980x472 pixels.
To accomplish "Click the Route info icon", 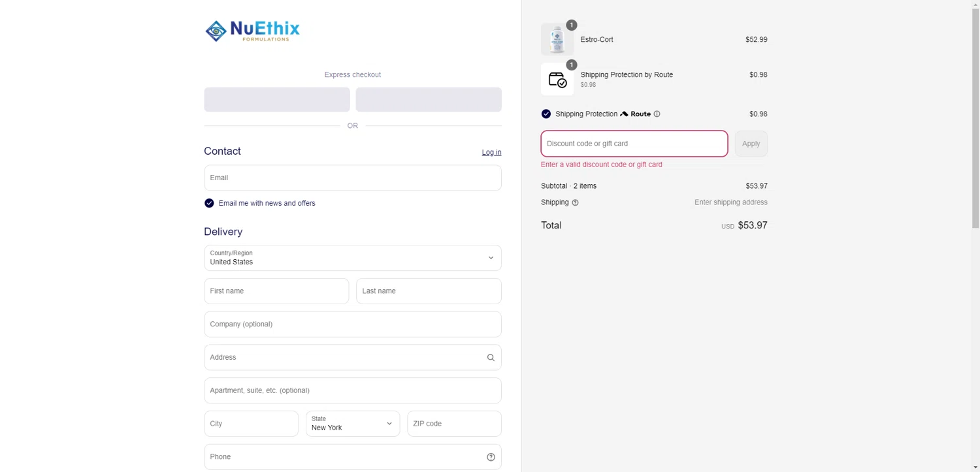I will [x=657, y=114].
